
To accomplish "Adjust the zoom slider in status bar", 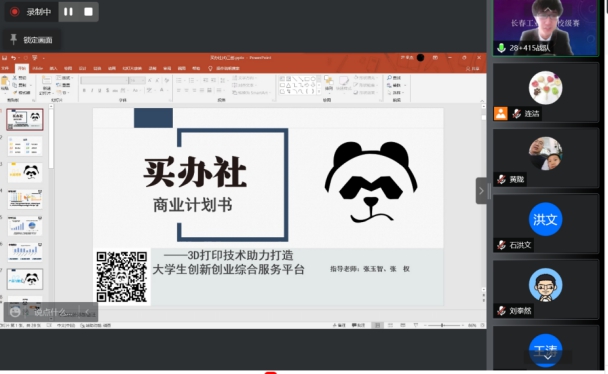I will 442,325.
